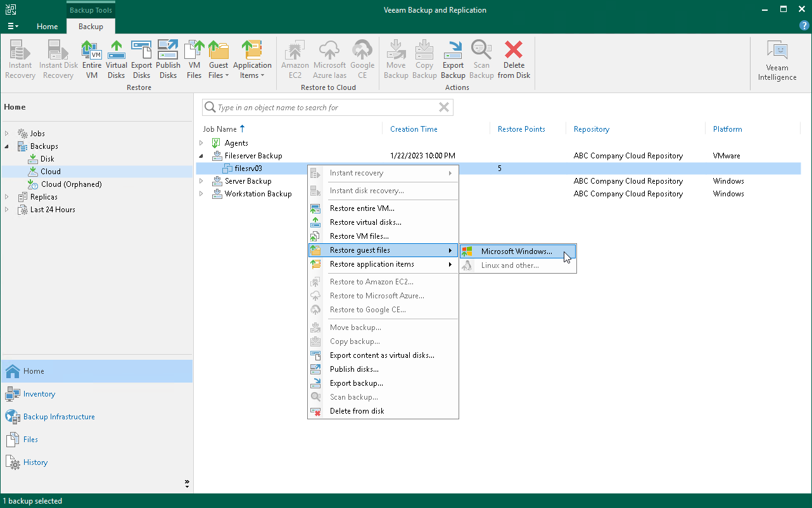812x508 pixels.
Task: Choose Restore entire VM from context menu
Action: click(383, 208)
